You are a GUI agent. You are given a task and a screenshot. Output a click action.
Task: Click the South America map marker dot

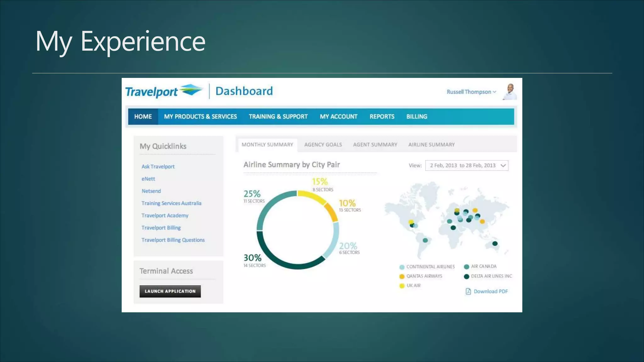click(425, 240)
